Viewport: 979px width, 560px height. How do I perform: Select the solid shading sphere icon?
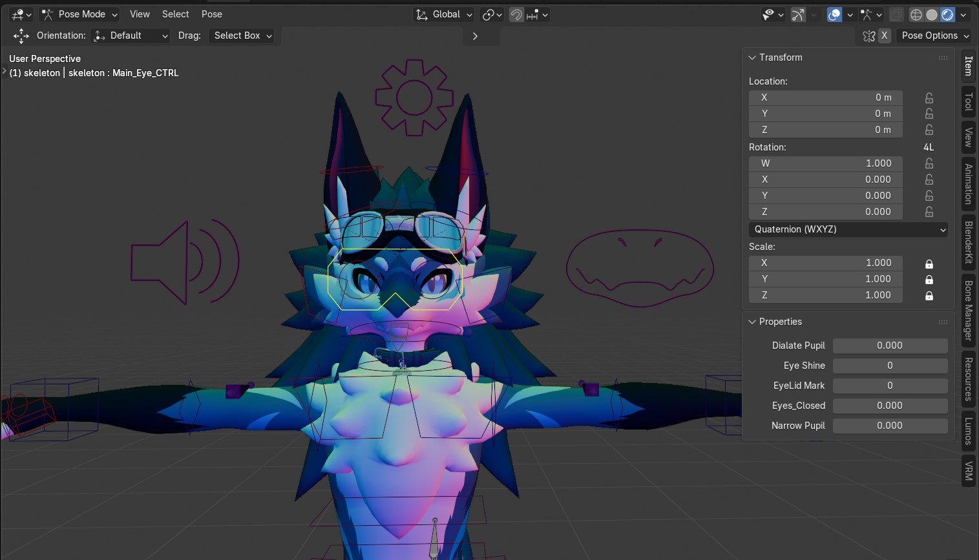[932, 14]
